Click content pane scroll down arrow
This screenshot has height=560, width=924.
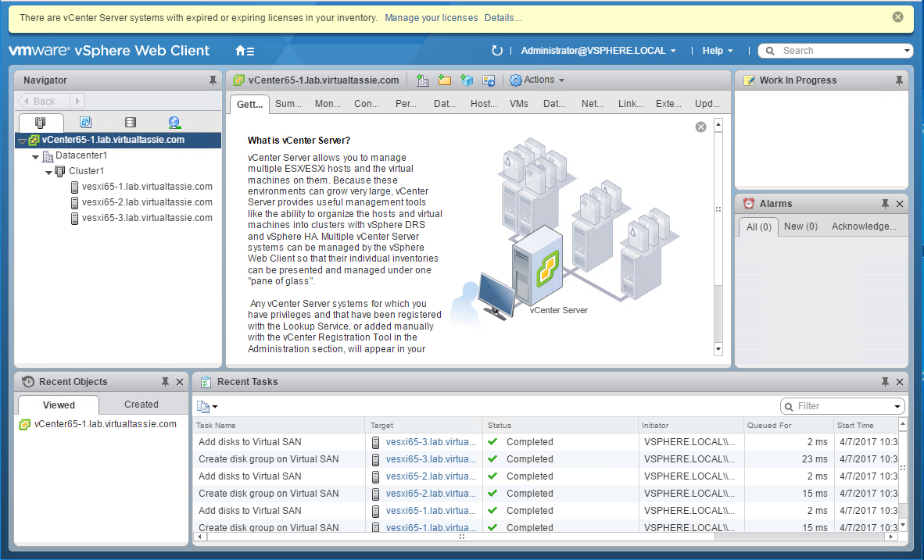click(x=718, y=349)
